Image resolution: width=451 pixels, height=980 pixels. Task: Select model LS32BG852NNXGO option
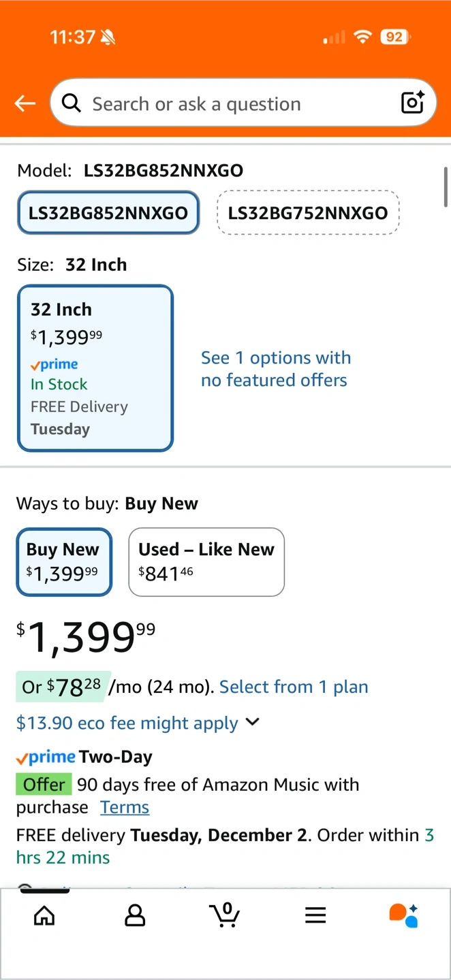108,213
